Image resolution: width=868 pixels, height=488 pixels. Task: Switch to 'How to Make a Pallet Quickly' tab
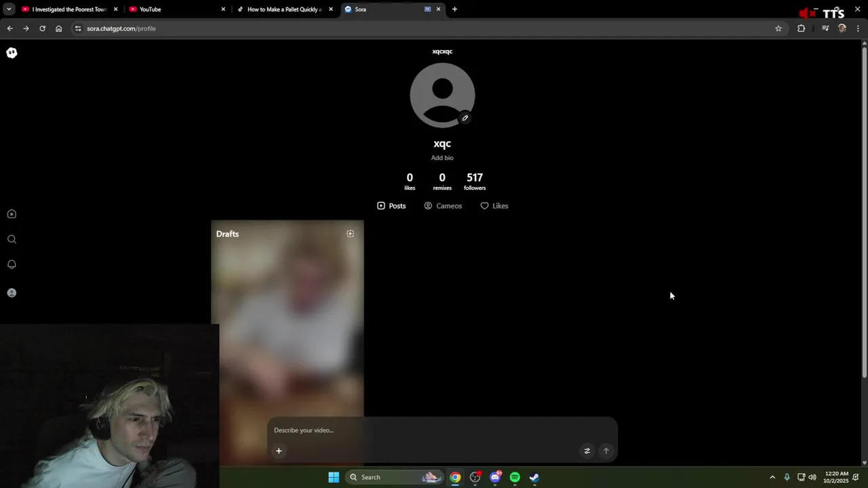pyautogui.click(x=285, y=9)
